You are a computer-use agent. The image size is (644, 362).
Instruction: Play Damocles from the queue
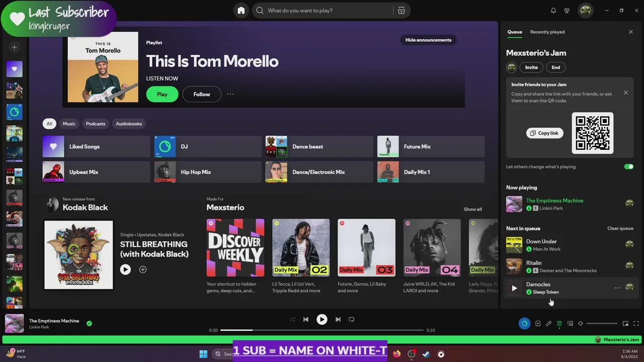pos(514,288)
